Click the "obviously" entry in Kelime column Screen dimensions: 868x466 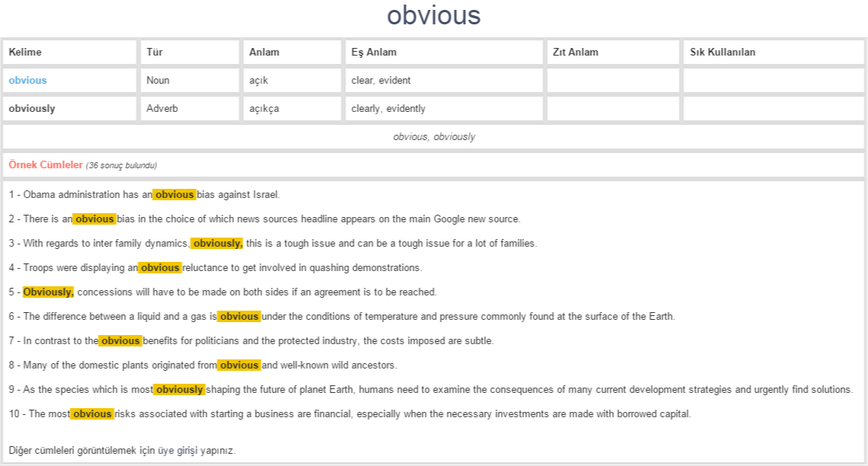32,109
